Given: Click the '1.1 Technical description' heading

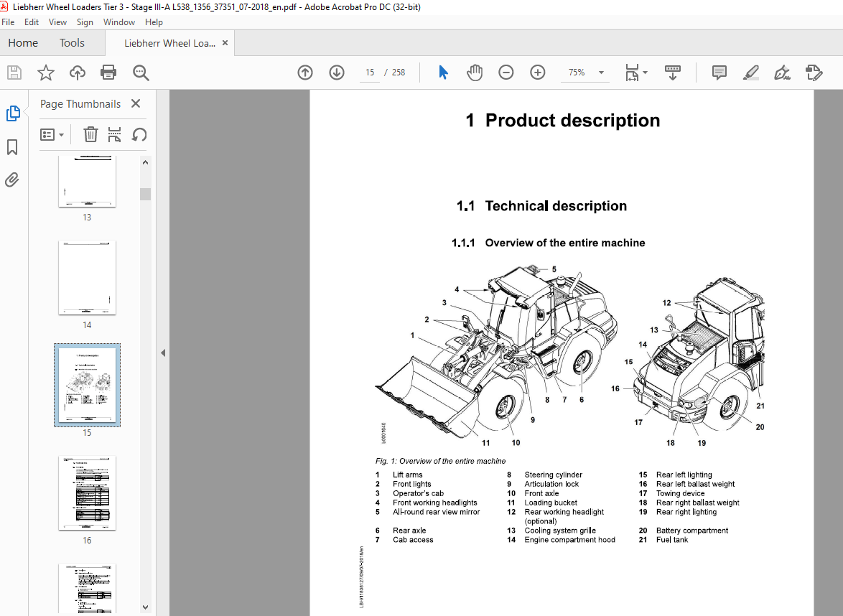Looking at the screenshot, I should (541, 206).
